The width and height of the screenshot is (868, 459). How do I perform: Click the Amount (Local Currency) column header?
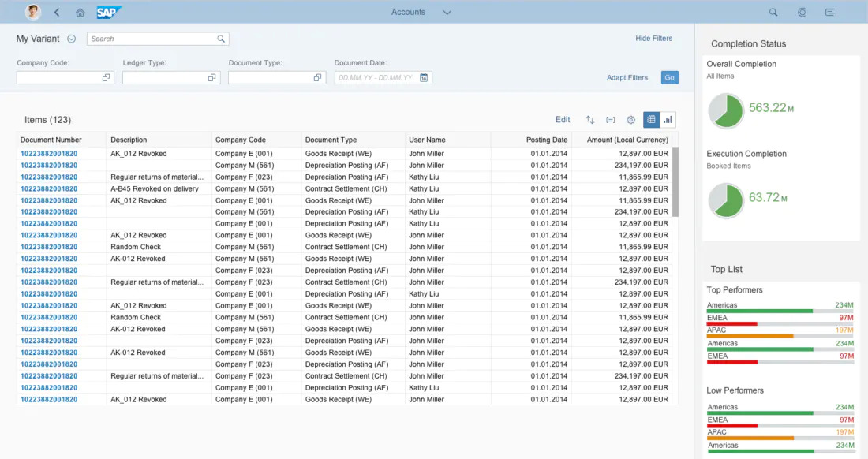click(x=627, y=140)
